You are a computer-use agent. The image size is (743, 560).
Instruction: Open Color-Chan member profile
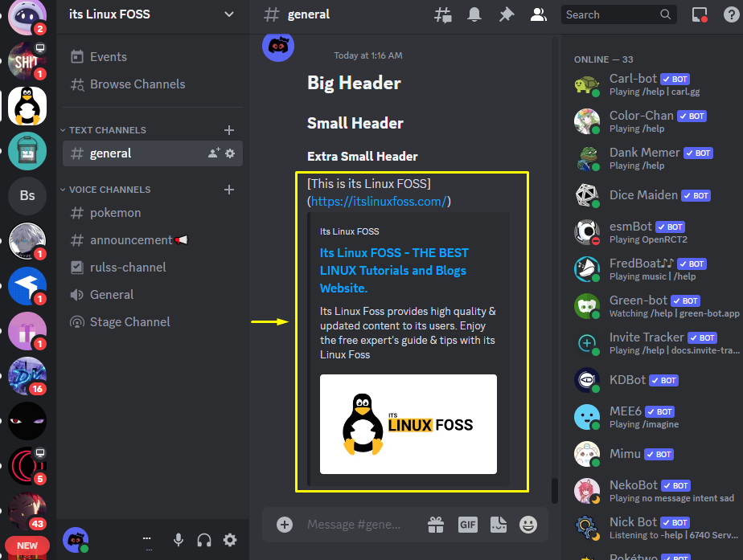point(653,121)
